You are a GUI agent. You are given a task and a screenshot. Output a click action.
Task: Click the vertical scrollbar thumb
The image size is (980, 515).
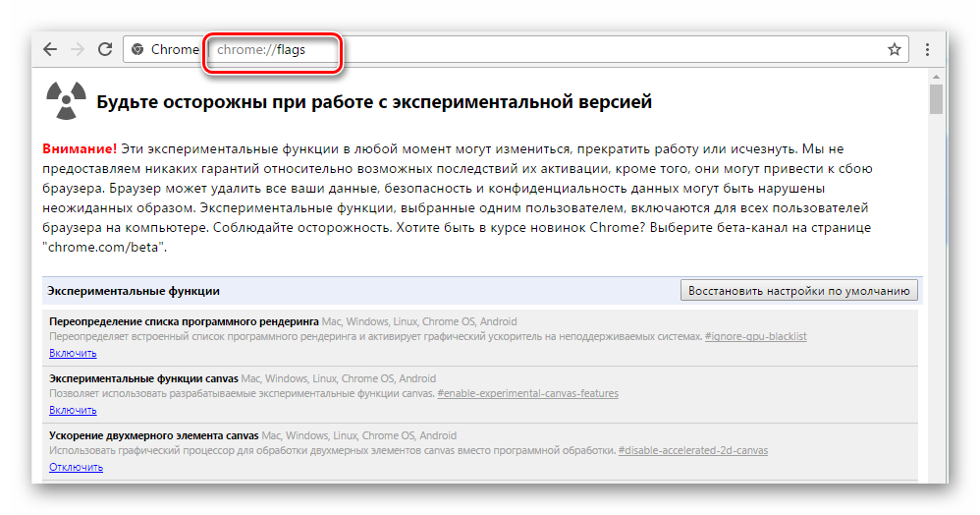936,99
